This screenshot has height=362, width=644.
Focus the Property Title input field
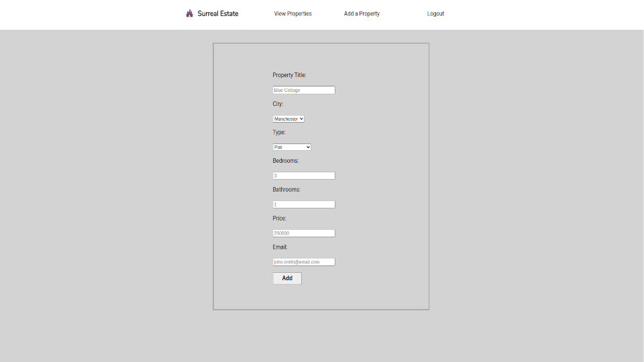(304, 90)
